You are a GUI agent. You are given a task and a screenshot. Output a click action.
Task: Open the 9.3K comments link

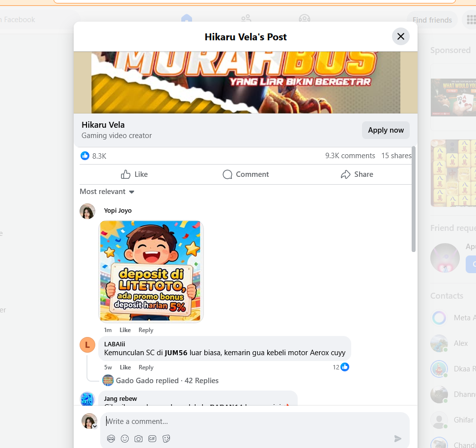(x=350, y=156)
